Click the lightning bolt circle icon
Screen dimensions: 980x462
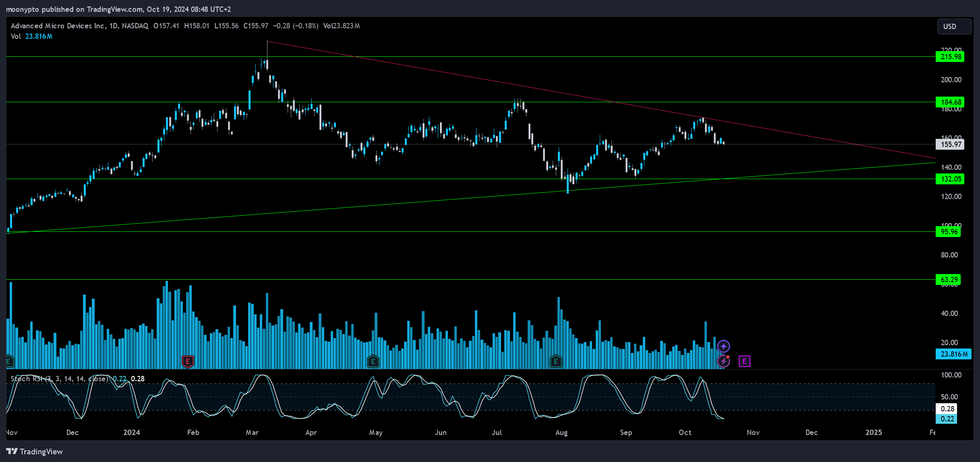coord(723,361)
